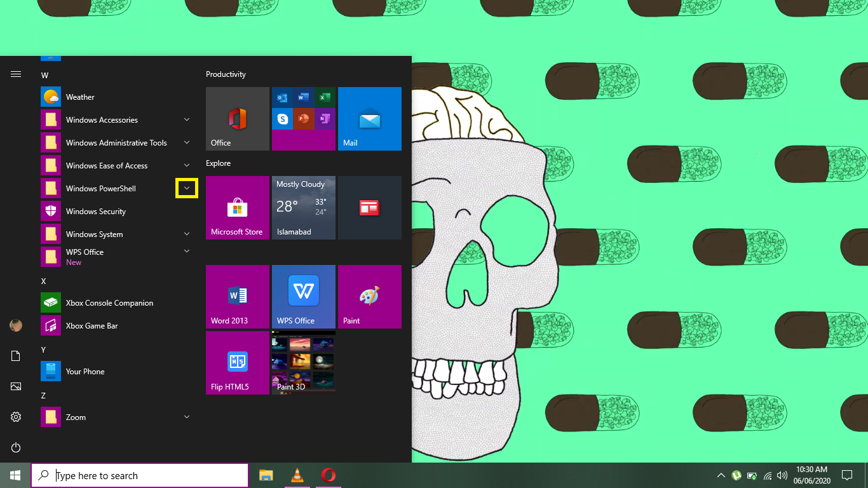Open the Paint 3D tile thumbnail

303,363
